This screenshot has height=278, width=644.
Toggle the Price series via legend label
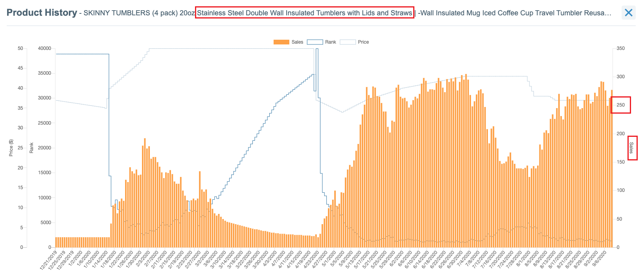coord(363,42)
